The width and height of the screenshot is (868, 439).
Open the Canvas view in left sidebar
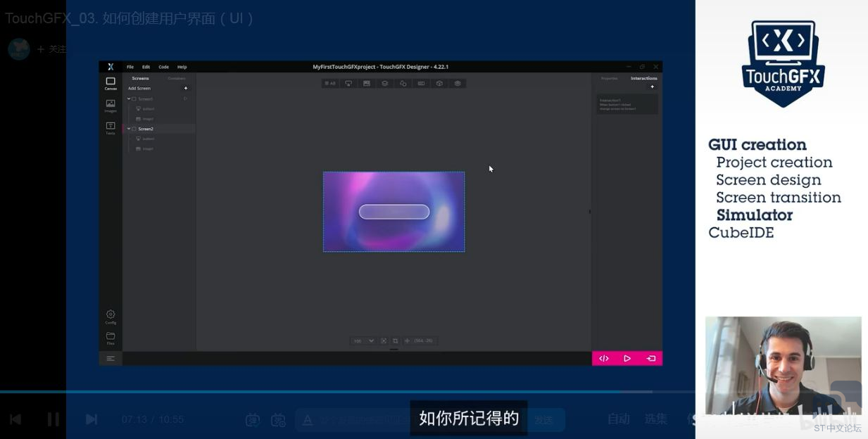click(111, 83)
